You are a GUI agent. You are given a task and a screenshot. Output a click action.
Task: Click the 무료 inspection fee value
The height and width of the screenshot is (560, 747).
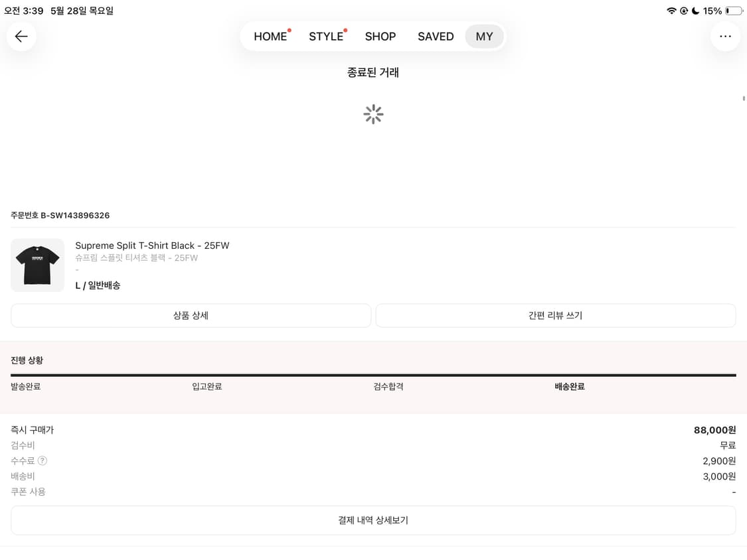728,445
